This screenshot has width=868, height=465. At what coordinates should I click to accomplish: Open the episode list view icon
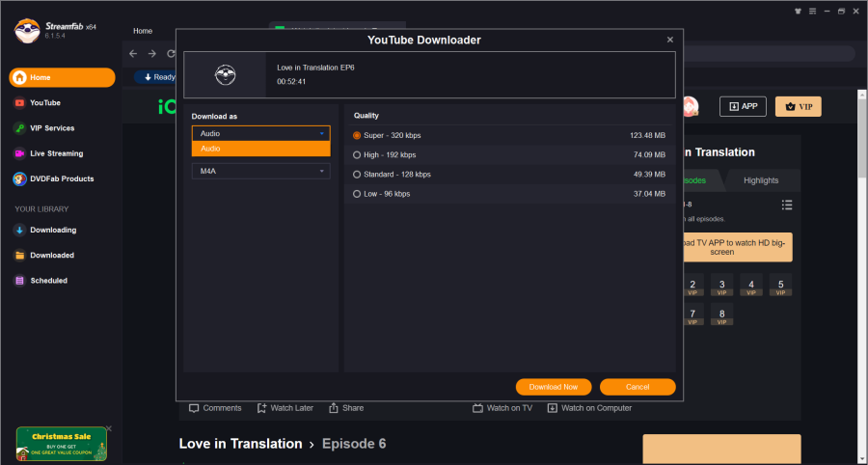[787, 205]
